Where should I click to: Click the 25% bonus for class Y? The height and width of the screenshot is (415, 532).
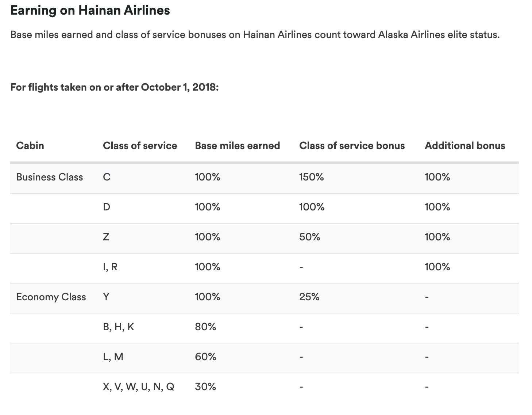coord(309,297)
